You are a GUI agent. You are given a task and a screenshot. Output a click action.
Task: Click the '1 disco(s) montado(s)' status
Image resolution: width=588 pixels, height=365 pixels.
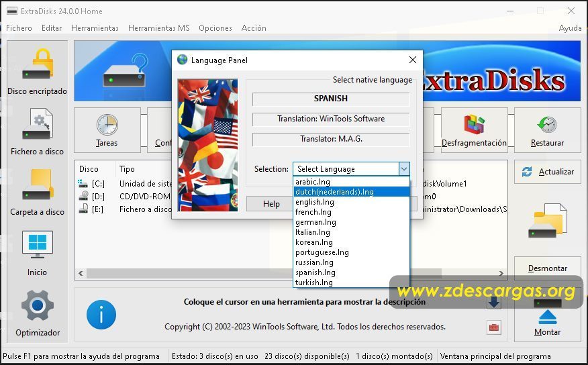coord(394,356)
